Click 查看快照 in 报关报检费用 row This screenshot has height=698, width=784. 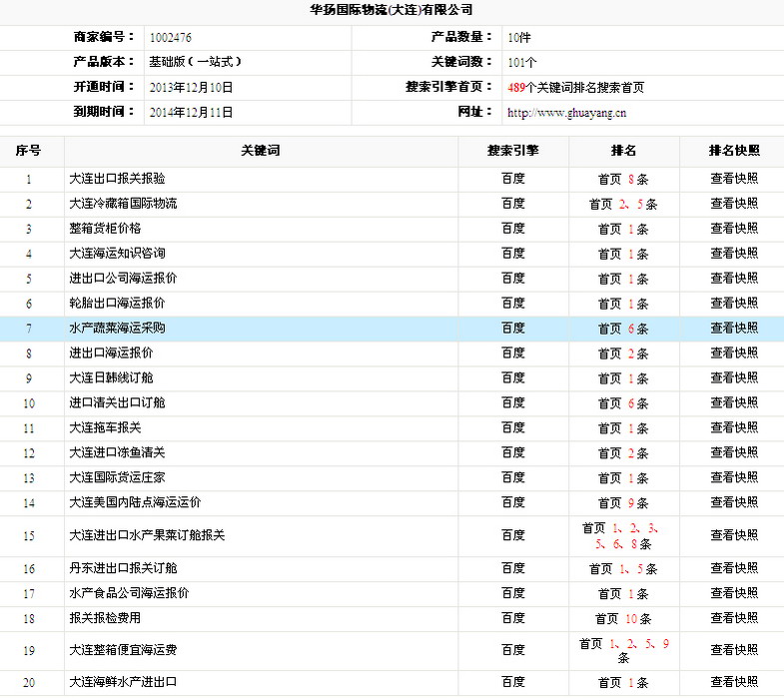[733, 619]
